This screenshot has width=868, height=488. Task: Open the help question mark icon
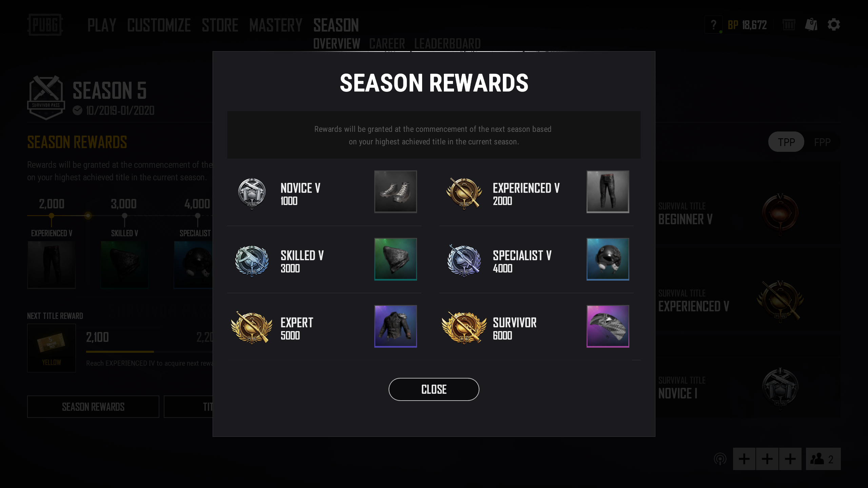pos(713,25)
